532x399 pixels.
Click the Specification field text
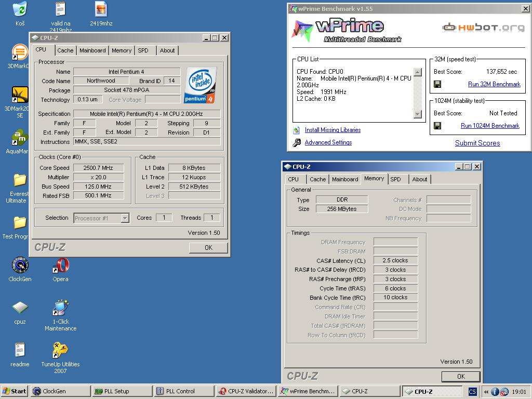point(147,114)
